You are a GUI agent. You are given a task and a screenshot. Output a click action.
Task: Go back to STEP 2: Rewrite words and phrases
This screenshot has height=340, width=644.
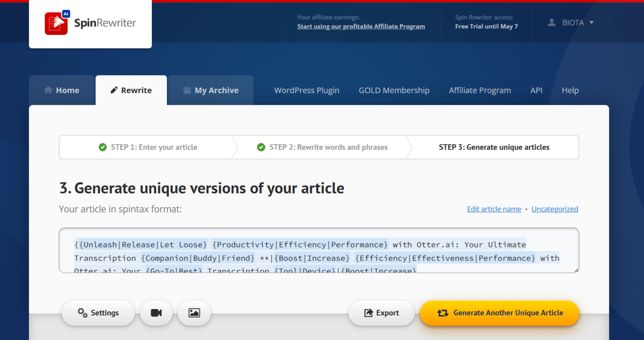tap(322, 147)
